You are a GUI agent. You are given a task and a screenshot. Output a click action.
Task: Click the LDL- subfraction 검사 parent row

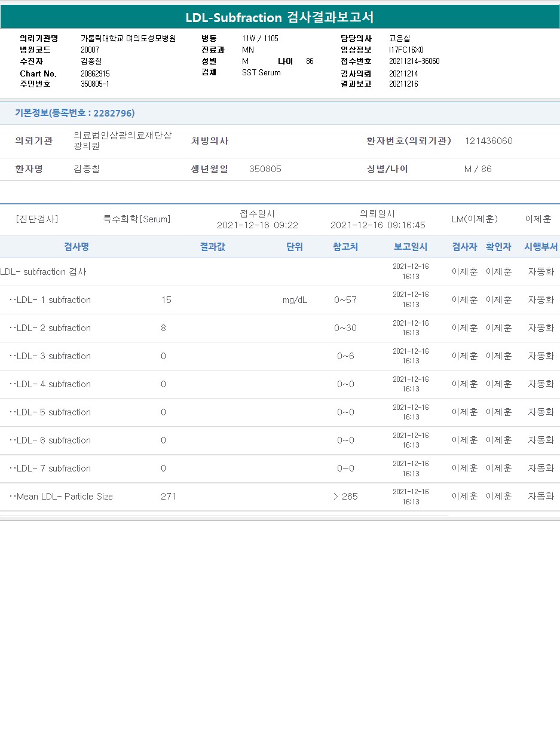pos(44,272)
